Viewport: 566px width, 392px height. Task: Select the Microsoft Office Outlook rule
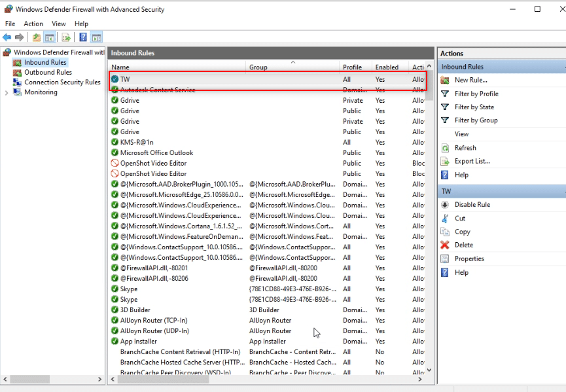[267, 152]
